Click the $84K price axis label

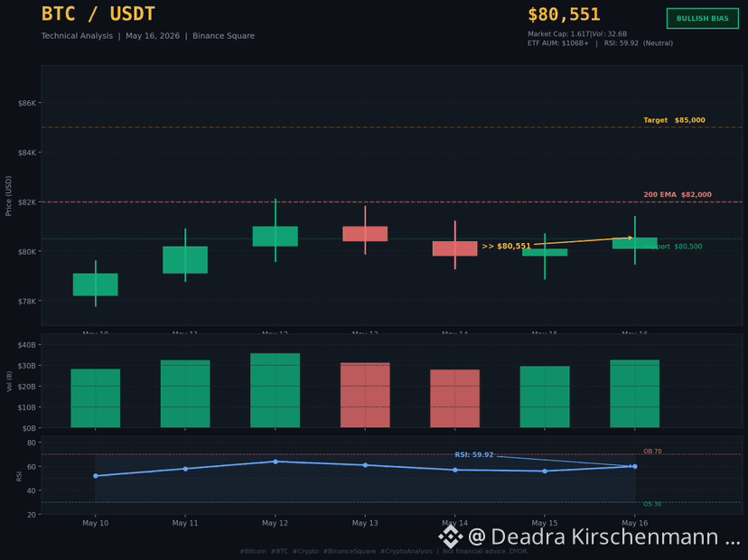point(27,153)
